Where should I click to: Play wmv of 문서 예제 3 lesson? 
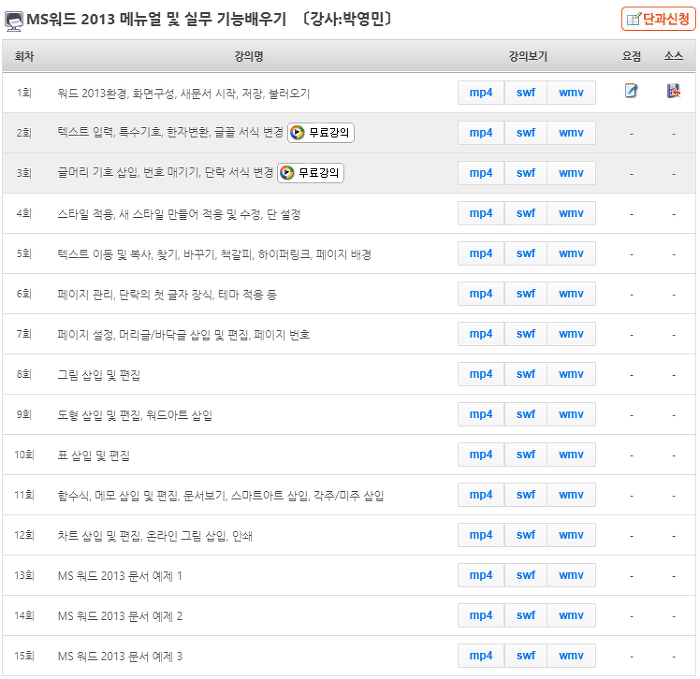click(571, 655)
